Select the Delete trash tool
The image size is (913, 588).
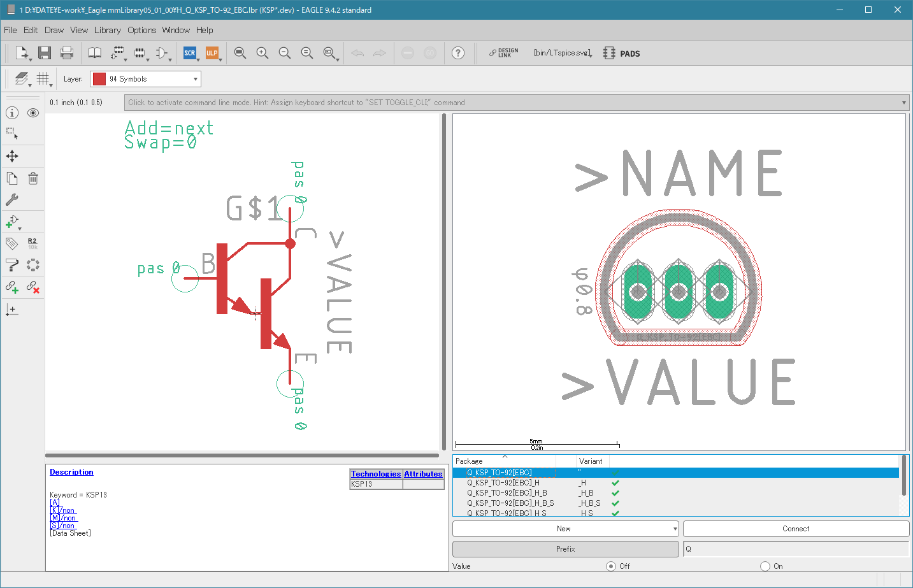[33, 178]
